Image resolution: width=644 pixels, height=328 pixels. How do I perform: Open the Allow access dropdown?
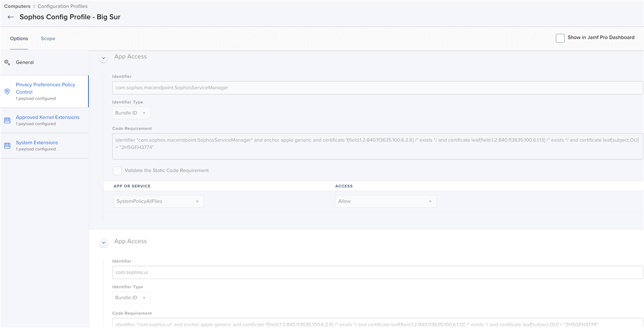(386, 202)
